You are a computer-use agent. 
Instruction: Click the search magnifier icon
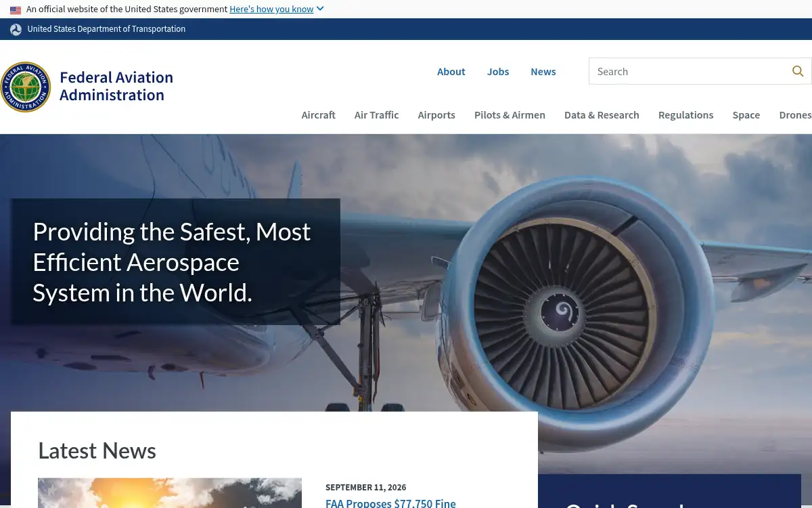point(798,71)
